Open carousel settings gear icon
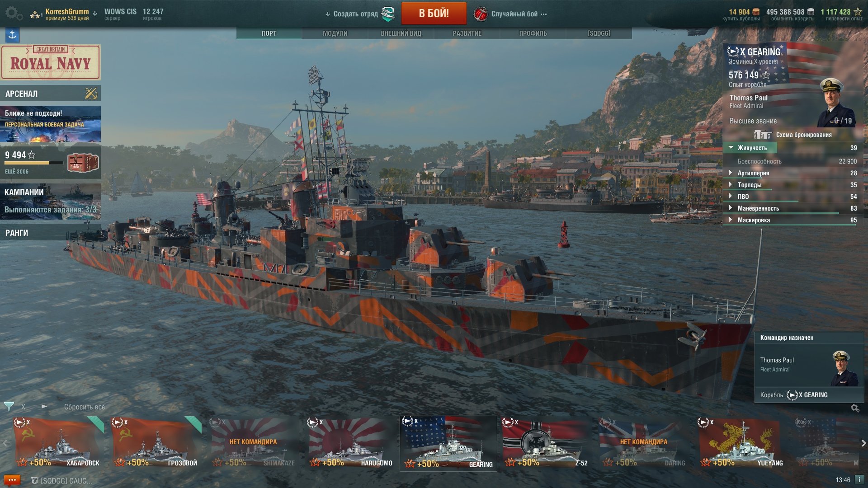Image resolution: width=868 pixels, height=488 pixels. [855, 408]
